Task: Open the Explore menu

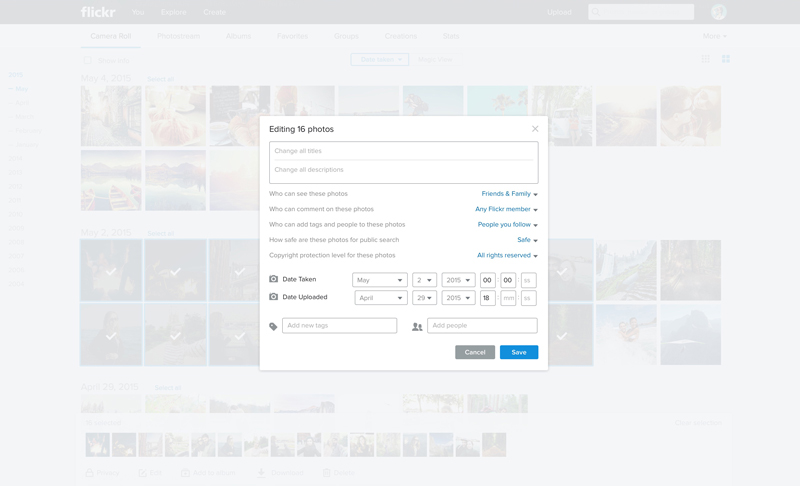Action: click(x=173, y=12)
